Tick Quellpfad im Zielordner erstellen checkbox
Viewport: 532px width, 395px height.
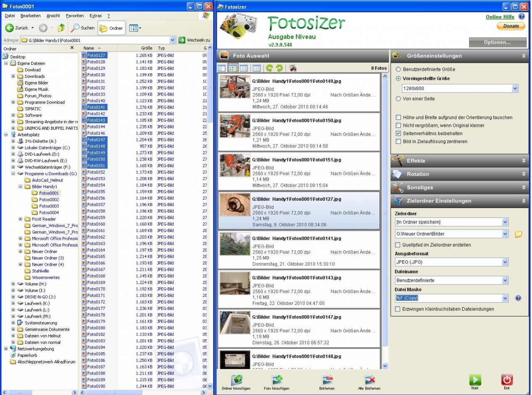(399, 245)
